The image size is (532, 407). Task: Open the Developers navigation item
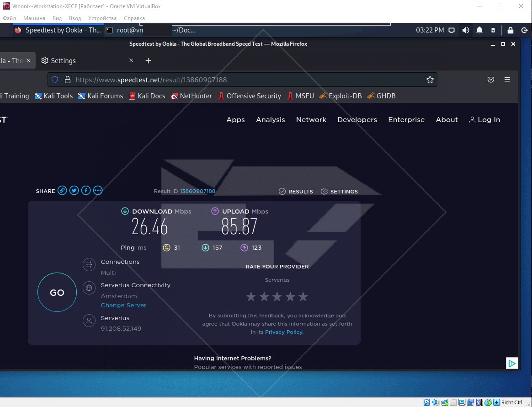[357, 120]
